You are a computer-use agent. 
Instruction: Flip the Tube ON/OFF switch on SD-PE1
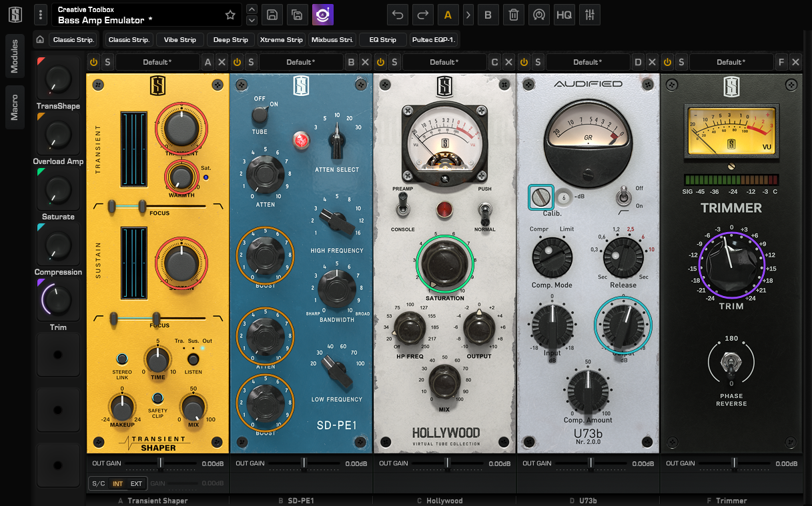(x=260, y=115)
